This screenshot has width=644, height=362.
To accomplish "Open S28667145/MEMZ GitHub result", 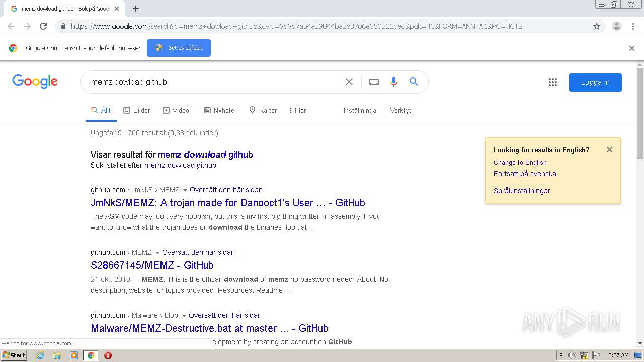I will tap(152, 265).
